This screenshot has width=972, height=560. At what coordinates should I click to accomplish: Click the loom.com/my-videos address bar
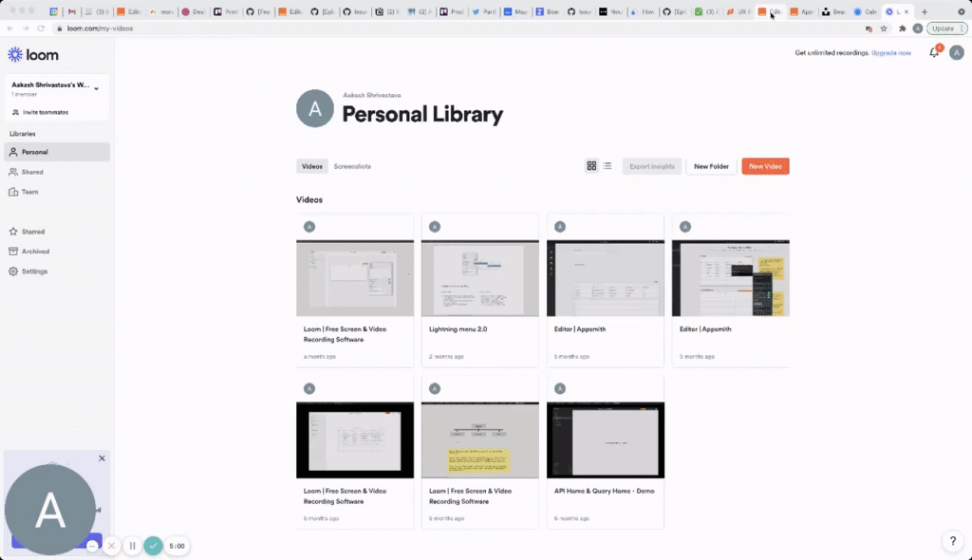458,28
